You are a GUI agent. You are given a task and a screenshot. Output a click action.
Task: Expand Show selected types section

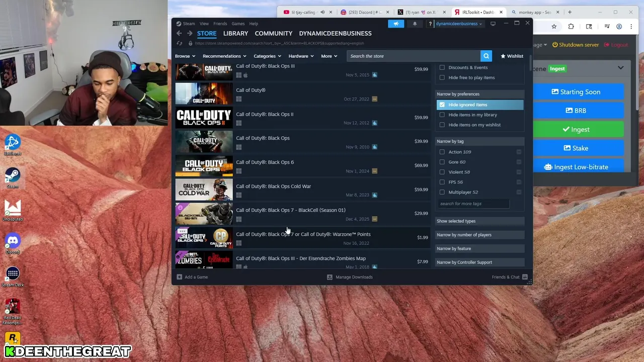[479, 221]
